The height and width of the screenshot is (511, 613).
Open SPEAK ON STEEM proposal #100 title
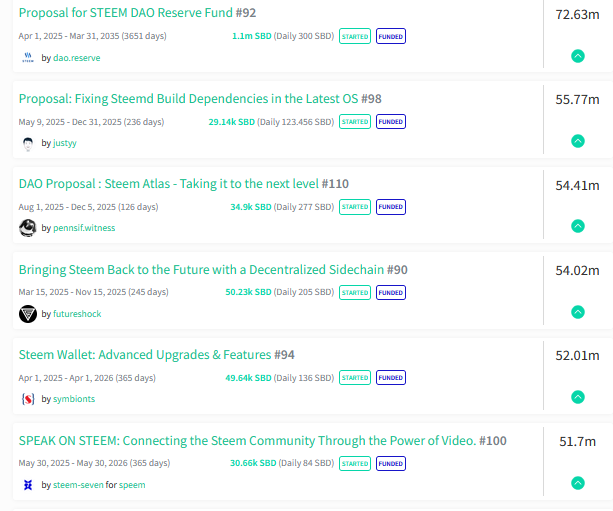coord(262,440)
